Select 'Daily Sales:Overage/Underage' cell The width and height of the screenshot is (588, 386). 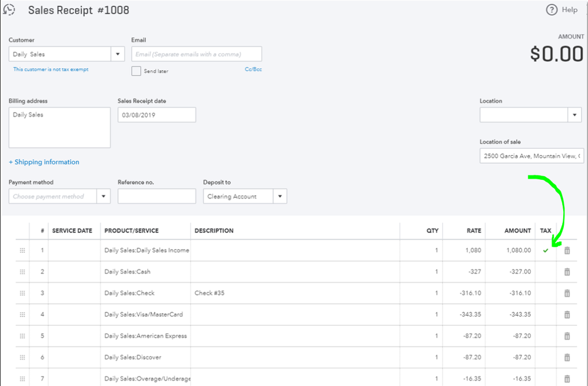(x=145, y=378)
